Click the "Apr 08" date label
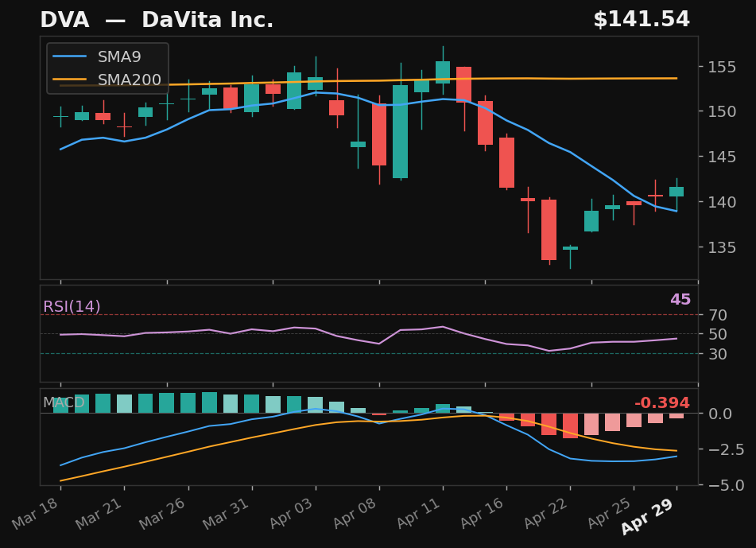Viewport: 756px width, 548px height. point(355,513)
